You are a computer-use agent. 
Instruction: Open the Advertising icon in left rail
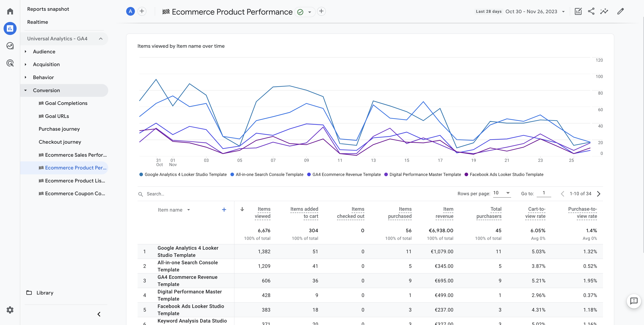click(x=10, y=63)
